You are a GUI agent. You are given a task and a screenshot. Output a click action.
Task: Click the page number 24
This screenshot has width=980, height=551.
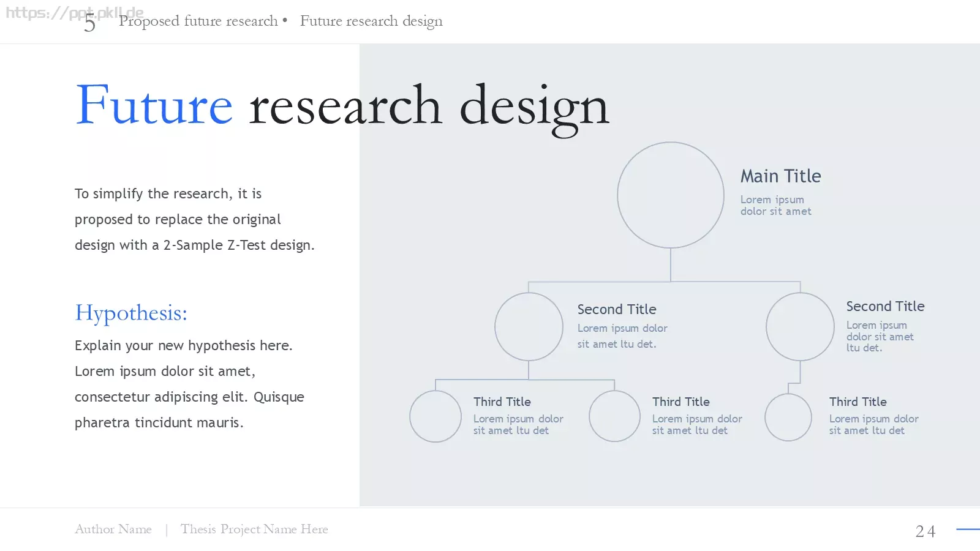(925, 531)
